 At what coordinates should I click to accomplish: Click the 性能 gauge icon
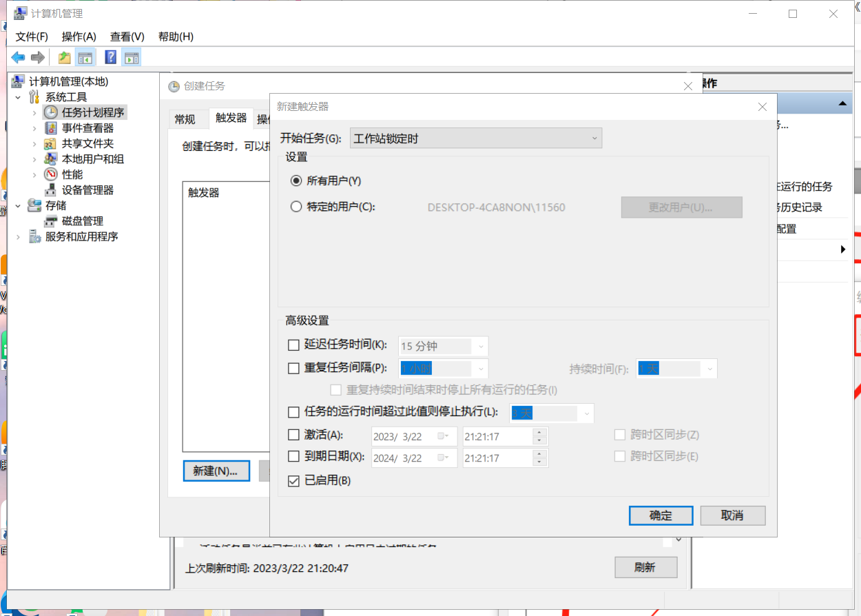click(x=51, y=174)
